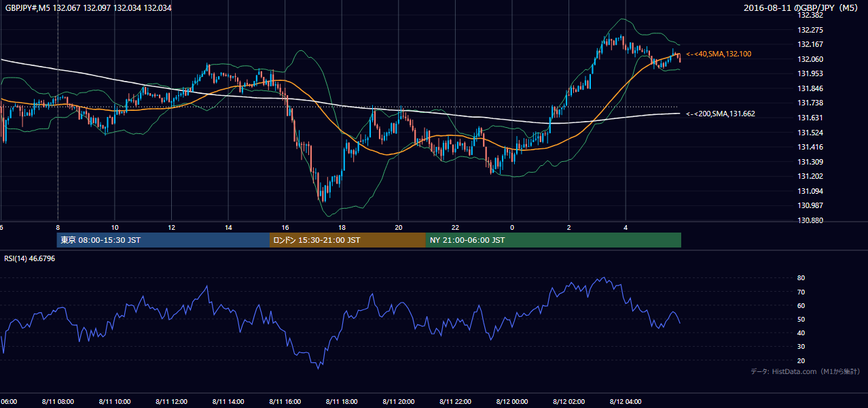The width and height of the screenshot is (868, 408).
Task: Click price level 131.416 on axis
Action: point(812,147)
